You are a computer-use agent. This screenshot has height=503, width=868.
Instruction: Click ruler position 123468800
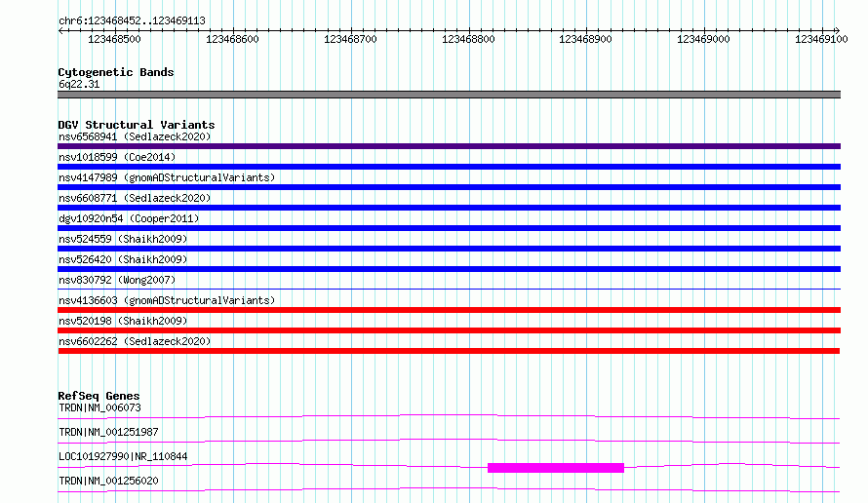tap(468, 39)
